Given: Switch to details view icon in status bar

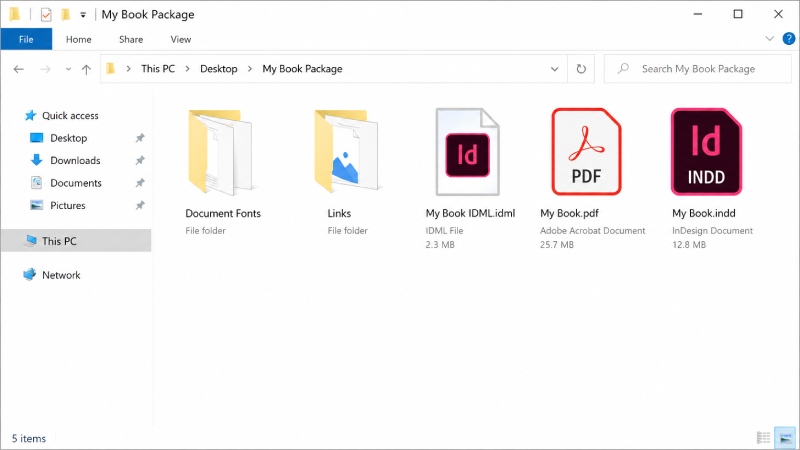Looking at the screenshot, I should (x=763, y=438).
